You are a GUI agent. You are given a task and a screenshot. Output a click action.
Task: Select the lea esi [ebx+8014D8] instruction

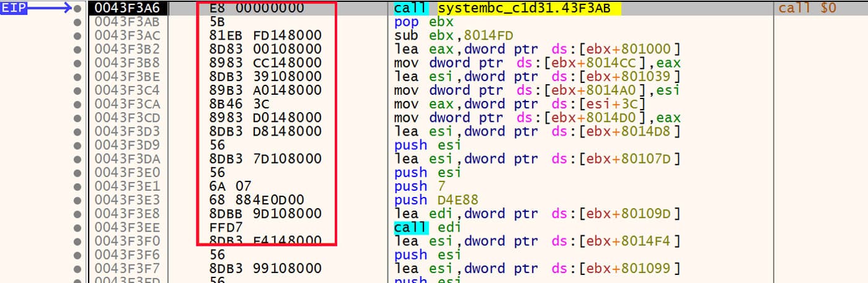(538, 131)
